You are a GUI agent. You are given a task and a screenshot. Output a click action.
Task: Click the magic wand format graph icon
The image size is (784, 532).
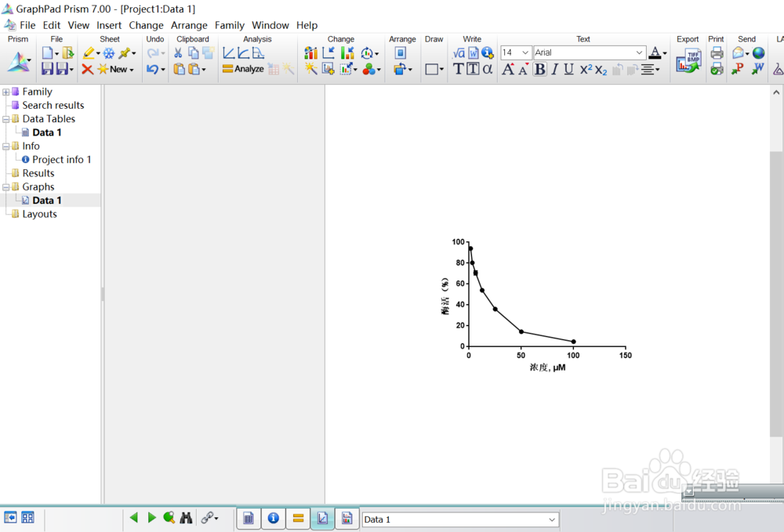tap(310, 69)
